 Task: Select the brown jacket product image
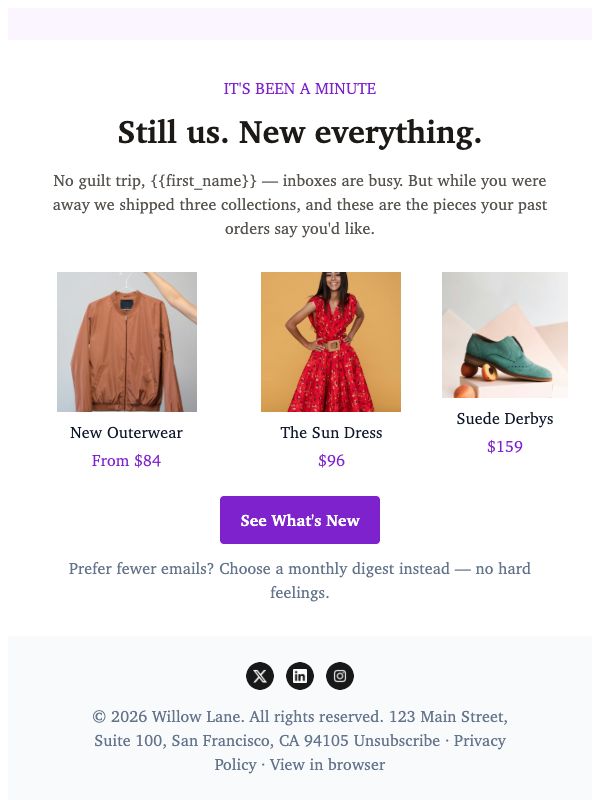127,342
